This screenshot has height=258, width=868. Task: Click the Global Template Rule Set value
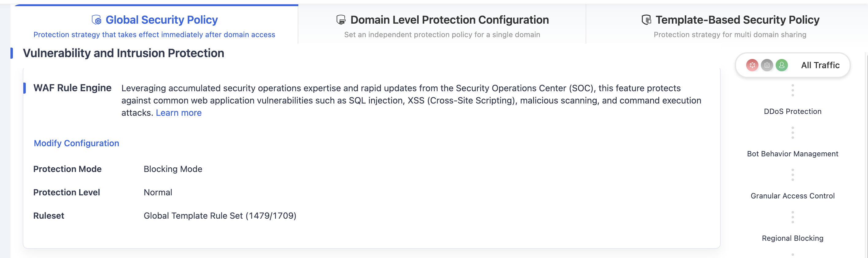click(x=220, y=216)
